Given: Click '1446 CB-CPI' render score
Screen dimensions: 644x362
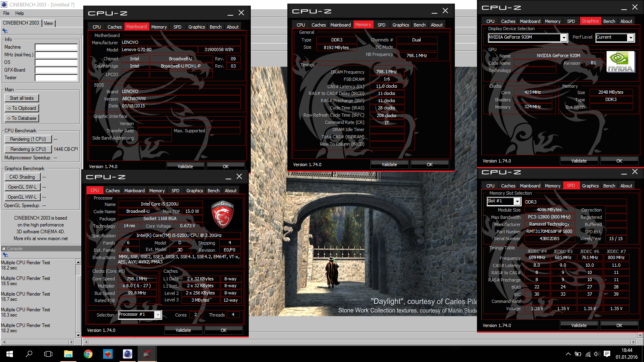Looking at the screenshot, I should tap(66, 149).
